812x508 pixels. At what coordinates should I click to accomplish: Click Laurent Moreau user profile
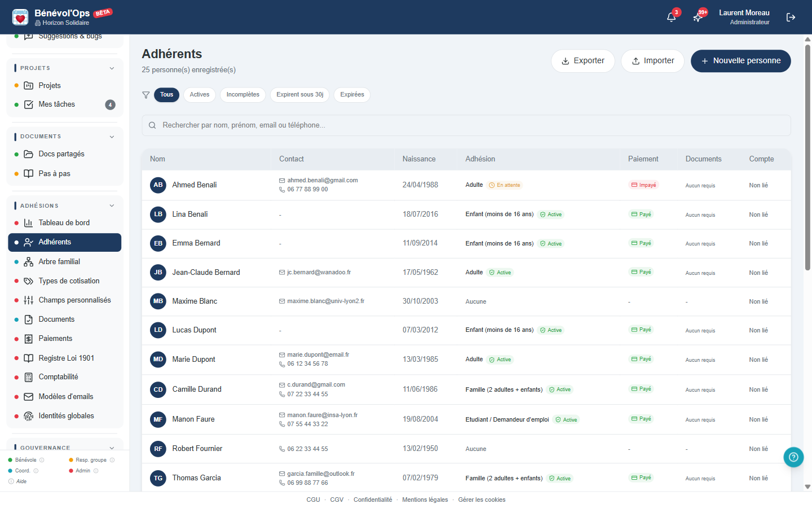point(744,17)
